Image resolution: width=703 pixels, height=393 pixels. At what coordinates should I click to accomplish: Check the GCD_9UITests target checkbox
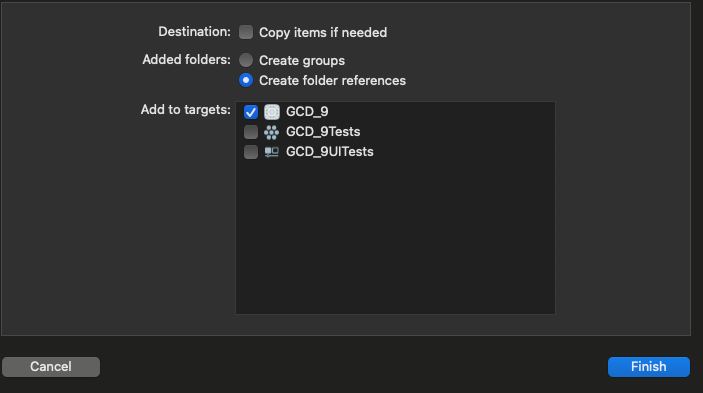coord(251,152)
